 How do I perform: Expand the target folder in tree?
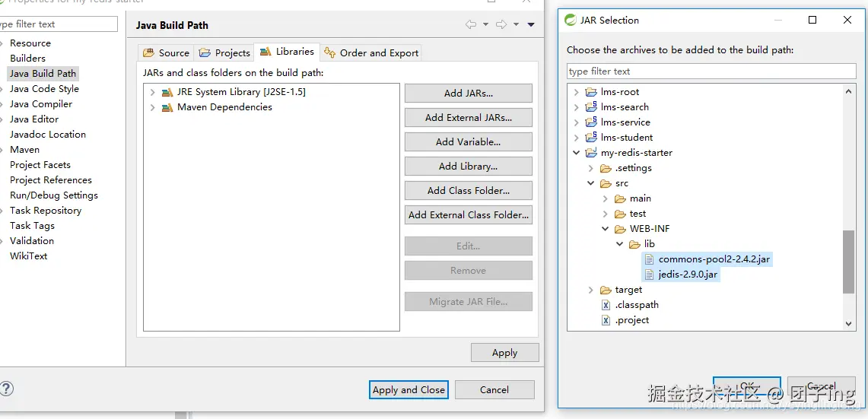pos(591,290)
